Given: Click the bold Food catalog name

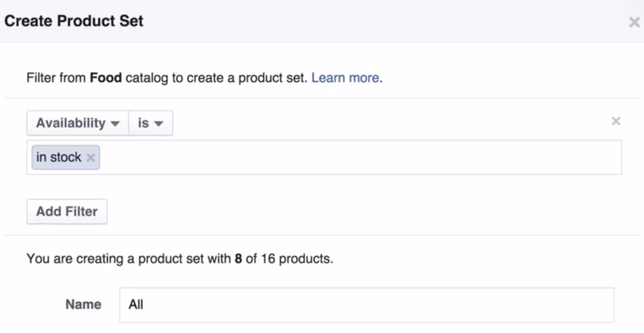Looking at the screenshot, I should tap(106, 79).
